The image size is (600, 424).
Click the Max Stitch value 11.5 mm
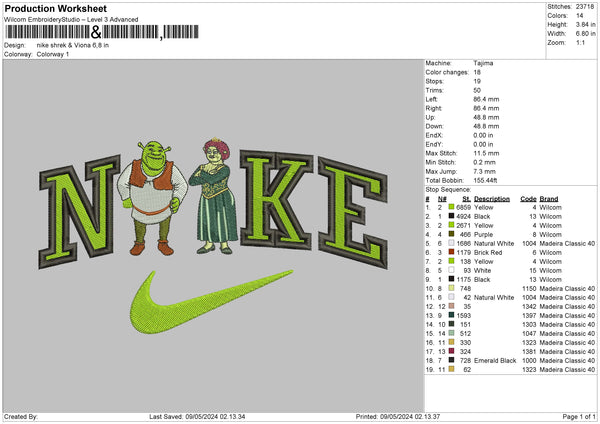coord(486,153)
